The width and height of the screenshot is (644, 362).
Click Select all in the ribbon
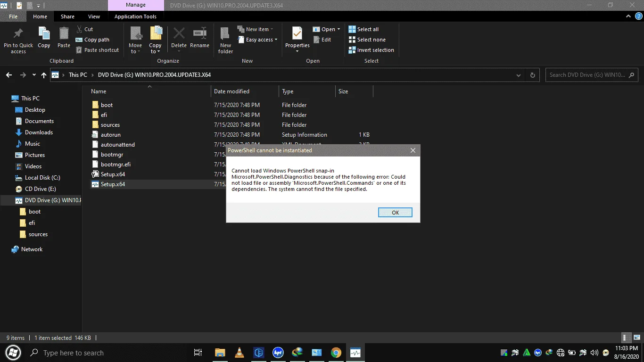point(363,29)
